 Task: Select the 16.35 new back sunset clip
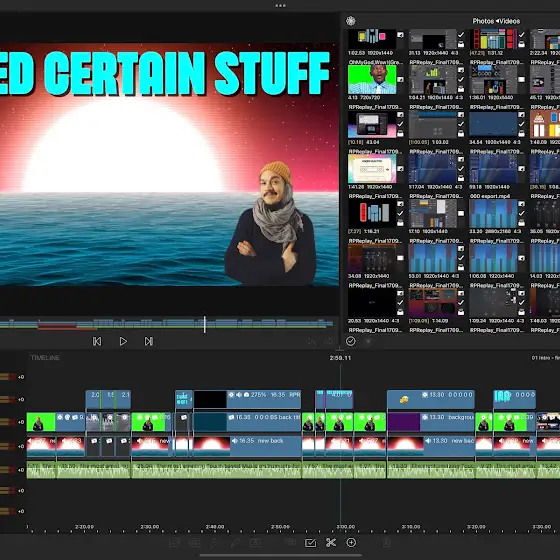pos(247,446)
